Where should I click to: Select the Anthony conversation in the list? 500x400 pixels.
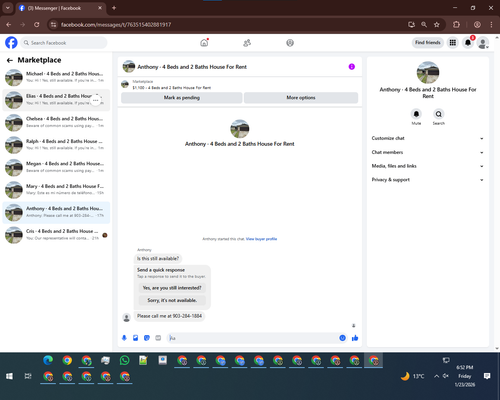pyautogui.click(x=56, y=212)
